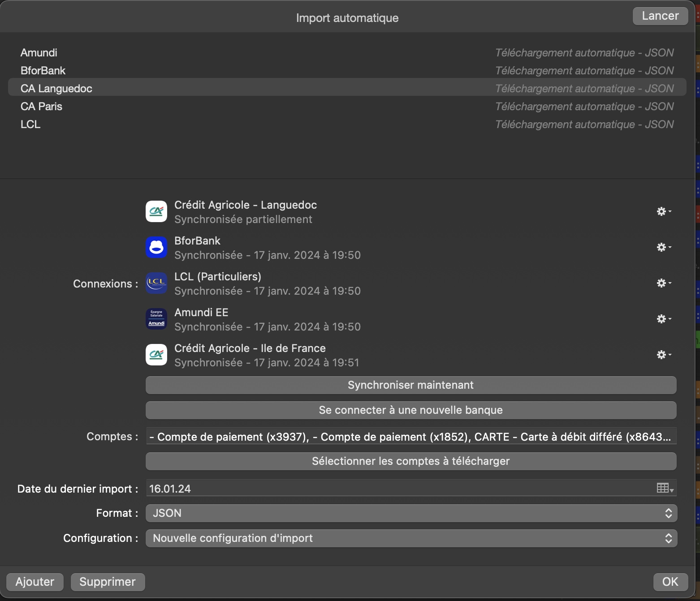Screen dimensions: 700x601
Task: Click the Crédit Agricole Ile de France logo
Action: (156, 355)
